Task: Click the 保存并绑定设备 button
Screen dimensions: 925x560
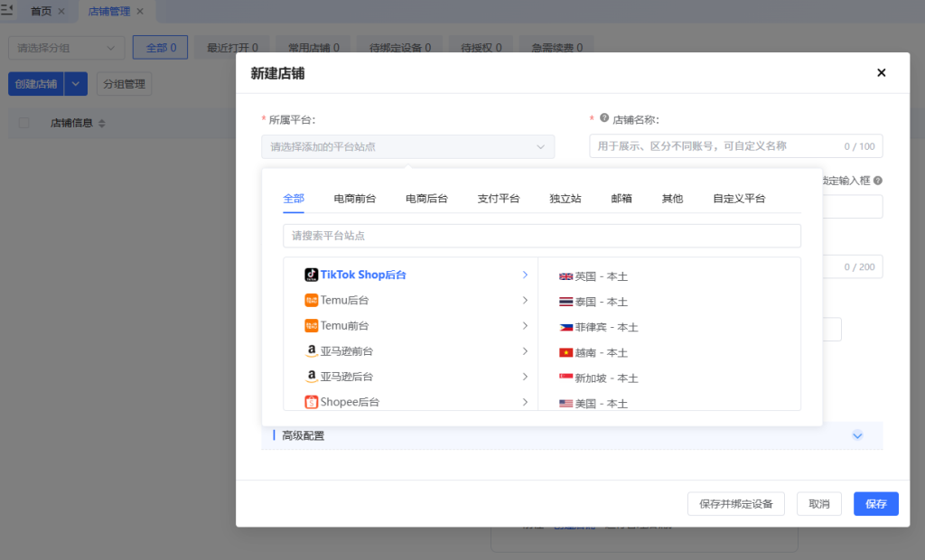Action: click(x=735, y=504)
